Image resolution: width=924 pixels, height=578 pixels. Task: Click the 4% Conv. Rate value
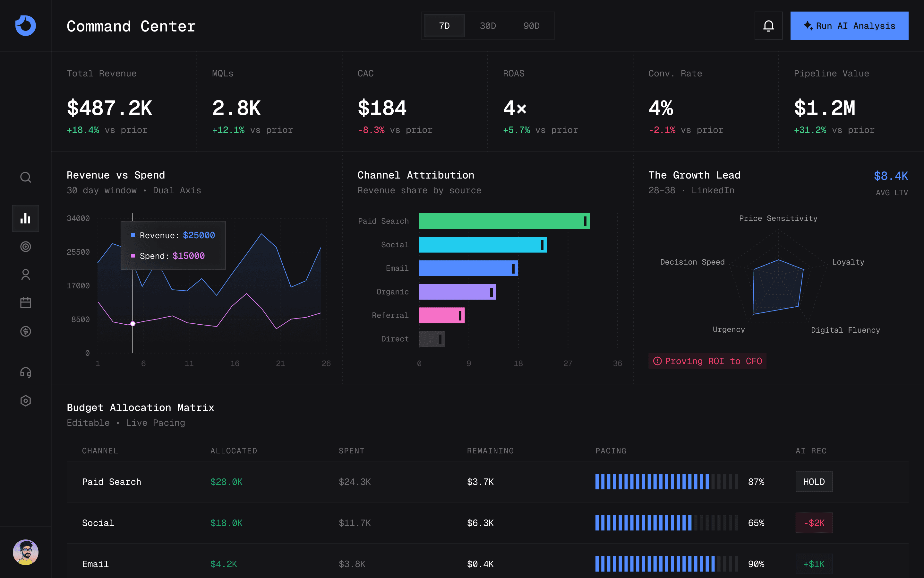pos(661,108)
